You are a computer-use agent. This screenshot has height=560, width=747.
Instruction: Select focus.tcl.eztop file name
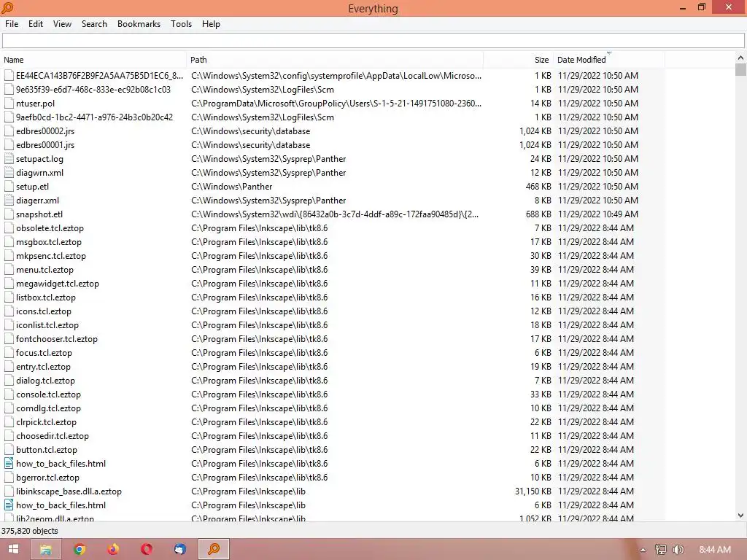tap(44, 353)
